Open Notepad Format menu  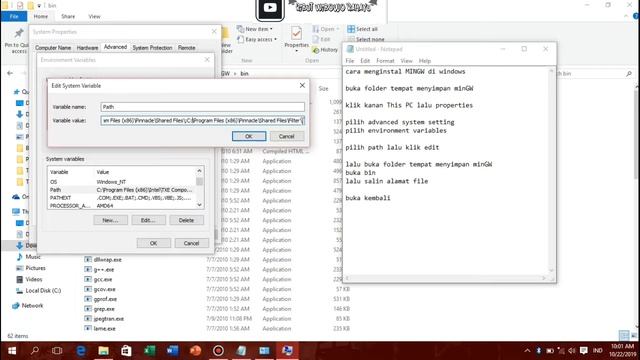385,61
